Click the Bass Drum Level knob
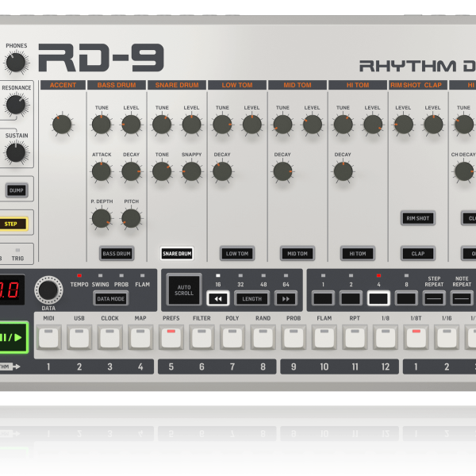Viewport: 476px width, 476px height. [x=131, y=125]
